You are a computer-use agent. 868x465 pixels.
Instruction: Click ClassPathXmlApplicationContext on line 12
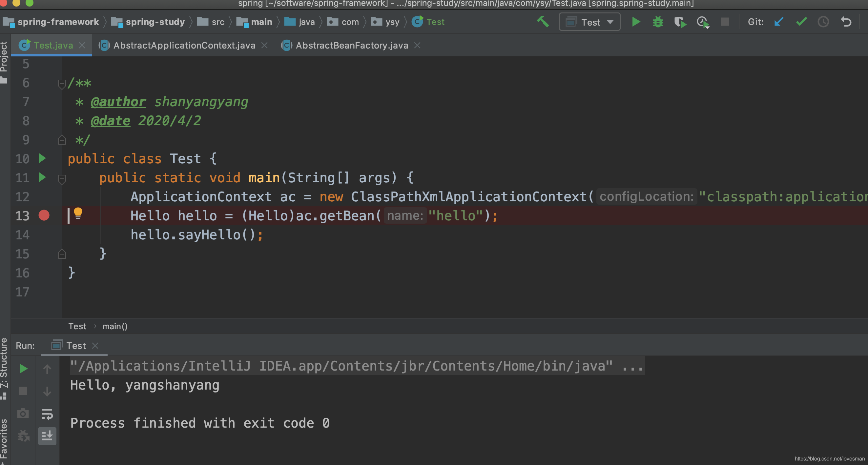[469, 196]
